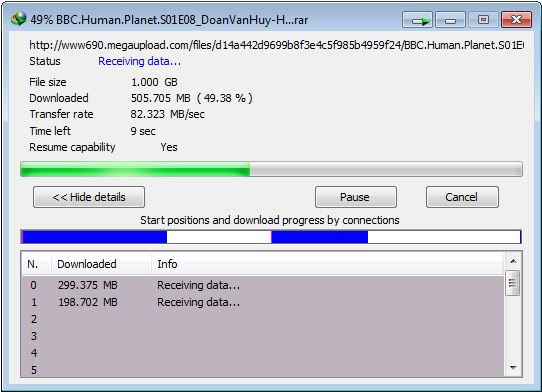Maximize the download window
This screenshot has width=542, height=392.
(x=483, y=20)
